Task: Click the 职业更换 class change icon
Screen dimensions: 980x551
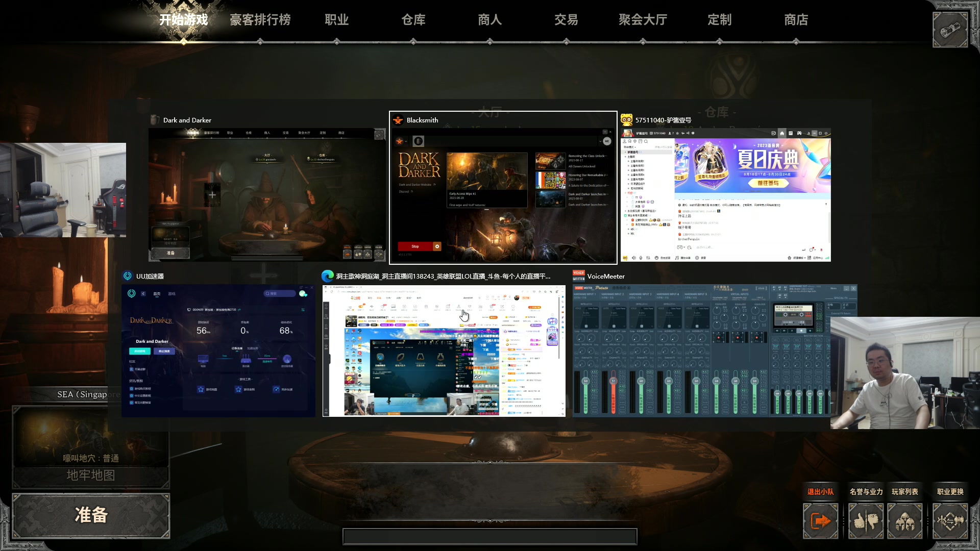Action: [950, 521]
